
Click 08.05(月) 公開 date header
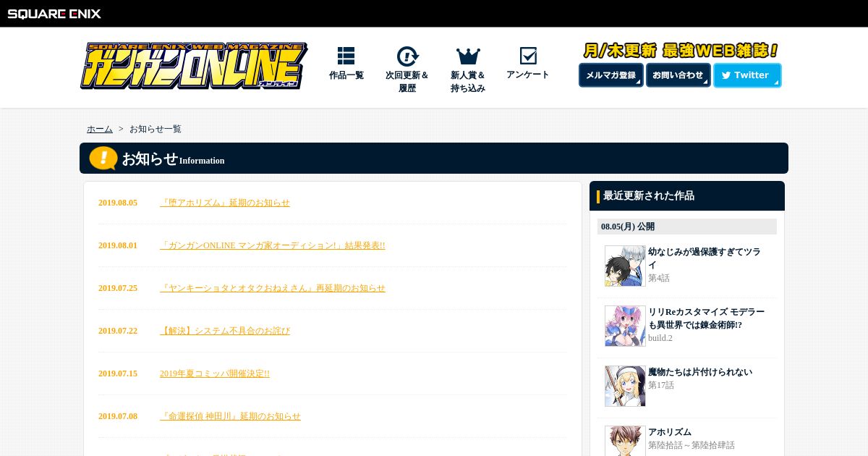(x=687, y=227)
